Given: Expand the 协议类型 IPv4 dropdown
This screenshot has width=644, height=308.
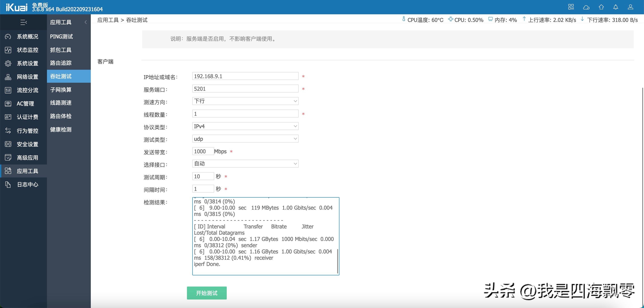Looking at the screenshot, I should pos(245,126).
